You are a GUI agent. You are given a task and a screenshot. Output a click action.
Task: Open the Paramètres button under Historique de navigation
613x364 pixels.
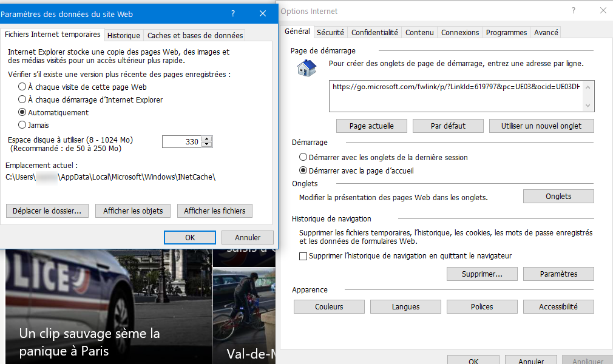coord(558,274)
